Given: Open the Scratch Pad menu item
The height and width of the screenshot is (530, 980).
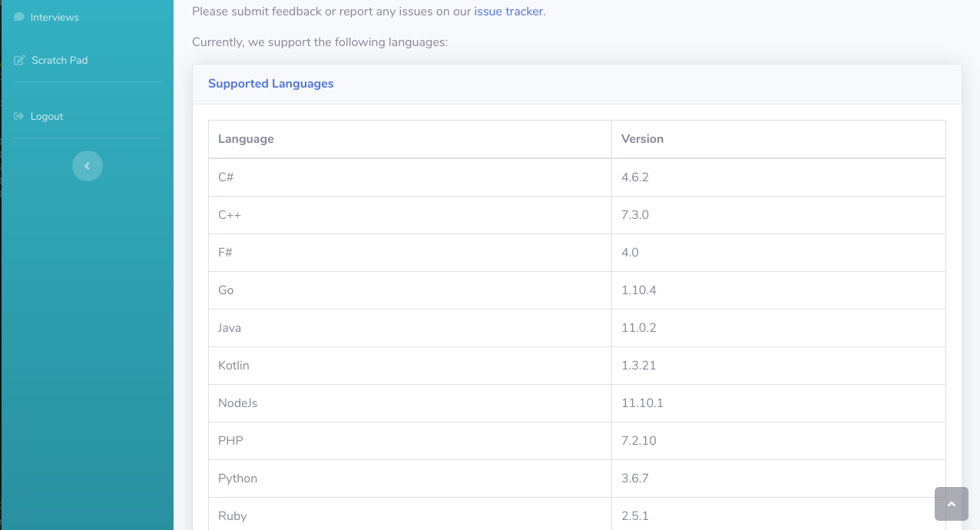Looking at the screenshot, I should pyautogui.click(x=88, y=60).
